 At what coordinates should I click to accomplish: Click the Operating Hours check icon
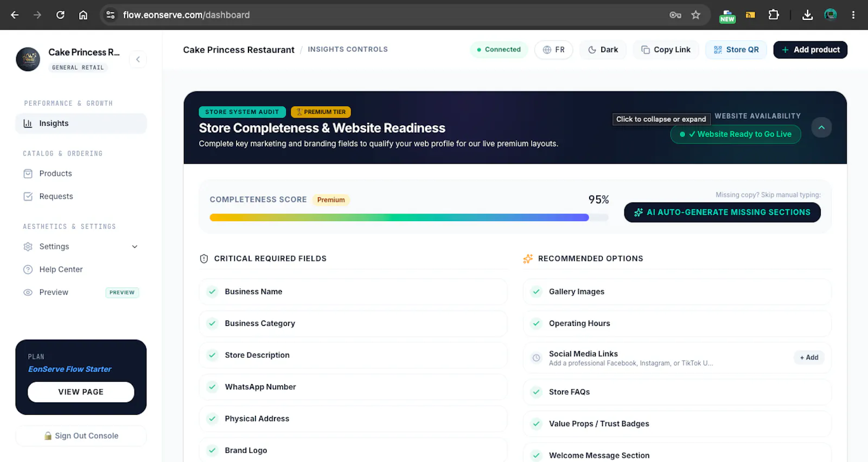537,324
